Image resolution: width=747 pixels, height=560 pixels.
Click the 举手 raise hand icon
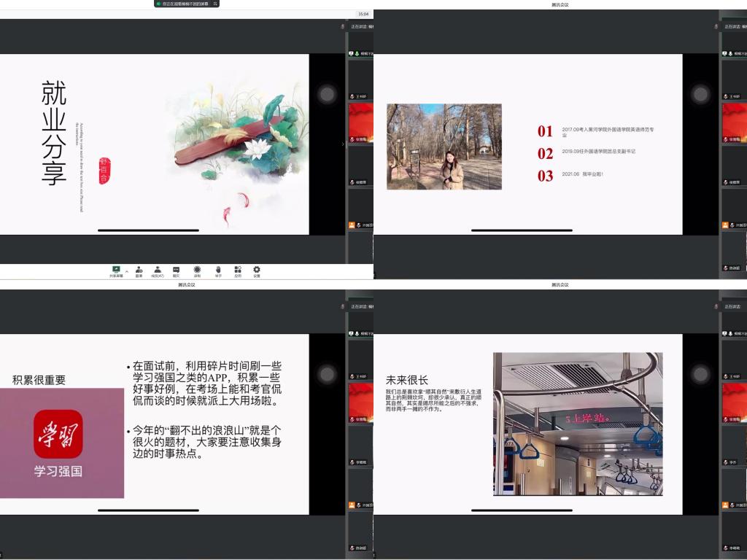[x=218, y=269]
